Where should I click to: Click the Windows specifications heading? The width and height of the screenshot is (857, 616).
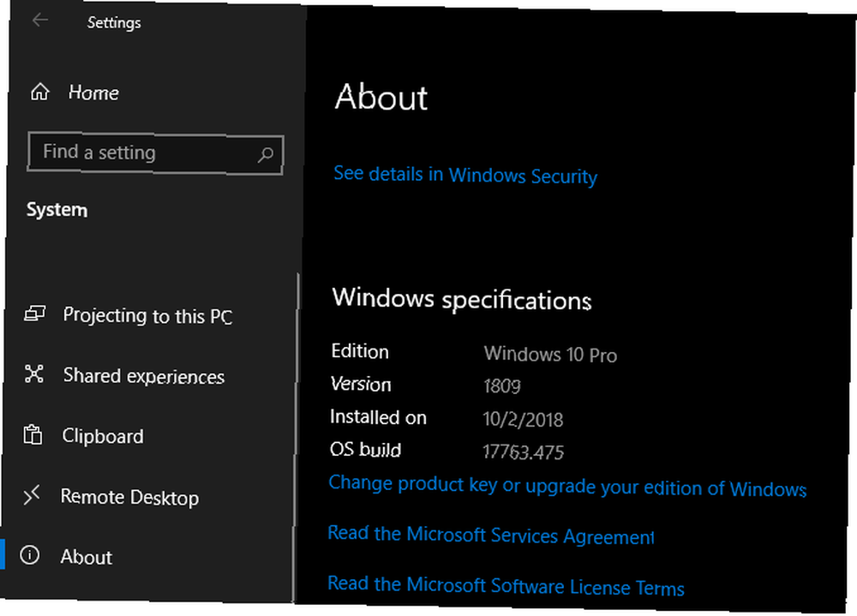click(462, 299)
